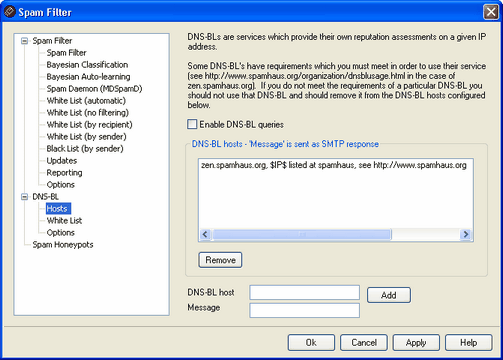Viewport: 503px width, 360px height.
Task: Click the hosts list left scroll arrow
Action: pyautogui.click(x=205, y=234)
